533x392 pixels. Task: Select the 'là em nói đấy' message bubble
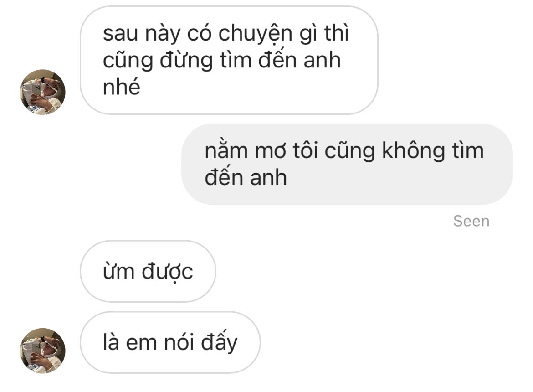tap(170, 342)
